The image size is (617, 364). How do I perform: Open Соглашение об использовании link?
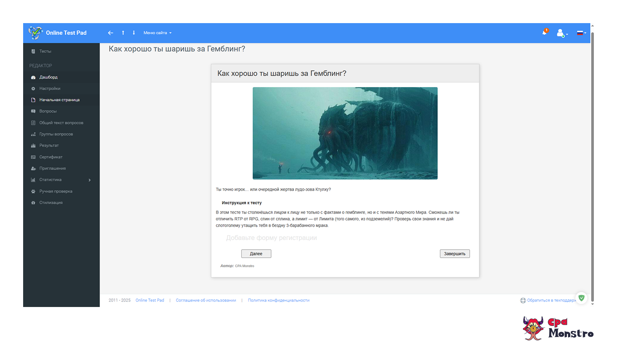[x=206, y=300]
